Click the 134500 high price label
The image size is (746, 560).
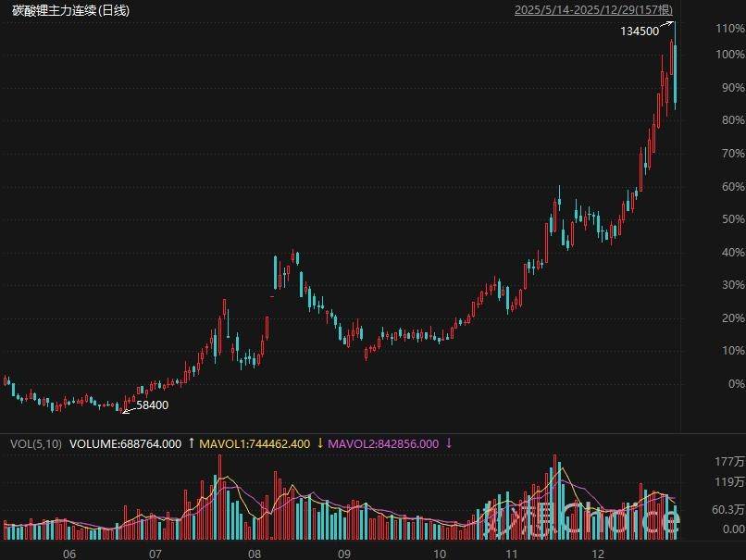[x=640, y=31]
